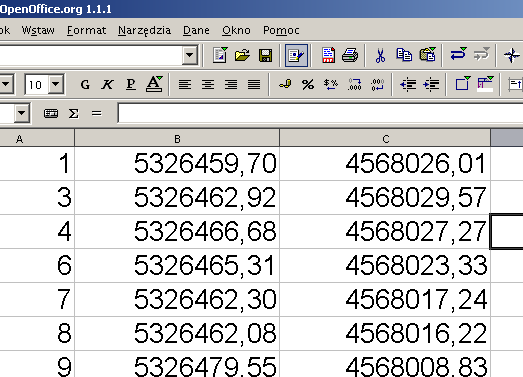Apply Standard number format icon
Viewport: 523px width, 377px height.
coord(331,84)
